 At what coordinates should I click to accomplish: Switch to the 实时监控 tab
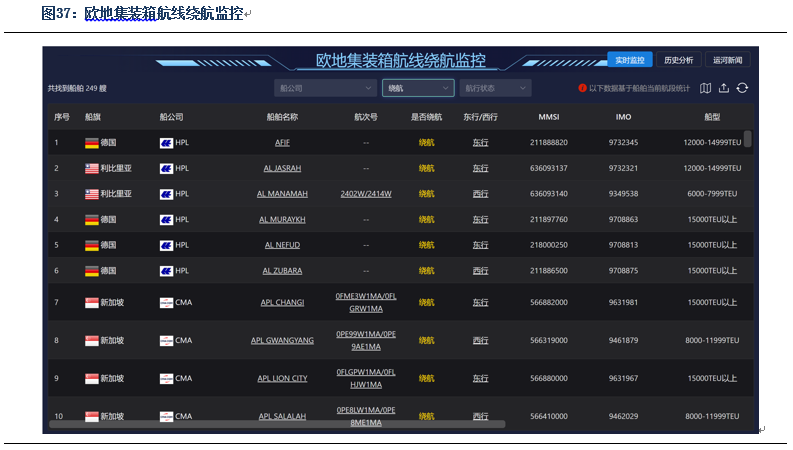(x=630, y=60)
